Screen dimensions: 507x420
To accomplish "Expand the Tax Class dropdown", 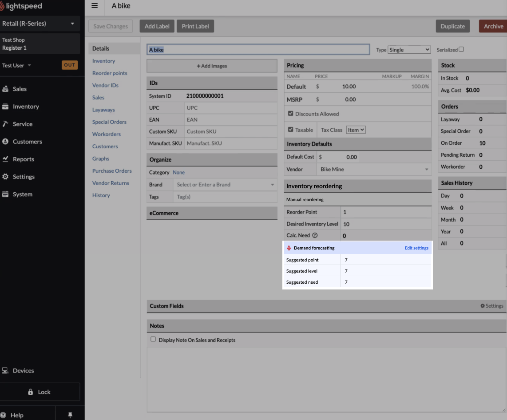I will point(356,130).
